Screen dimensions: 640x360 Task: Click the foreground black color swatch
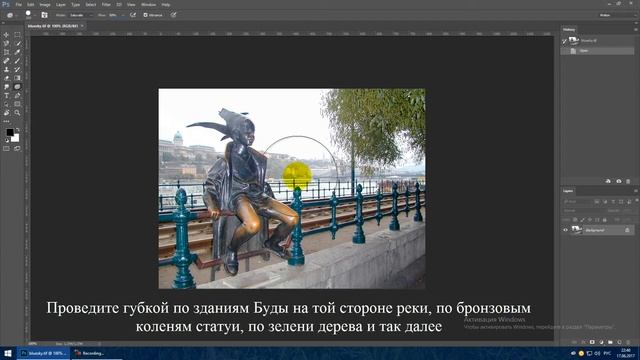pyautogui.click(x=9, y=132)
